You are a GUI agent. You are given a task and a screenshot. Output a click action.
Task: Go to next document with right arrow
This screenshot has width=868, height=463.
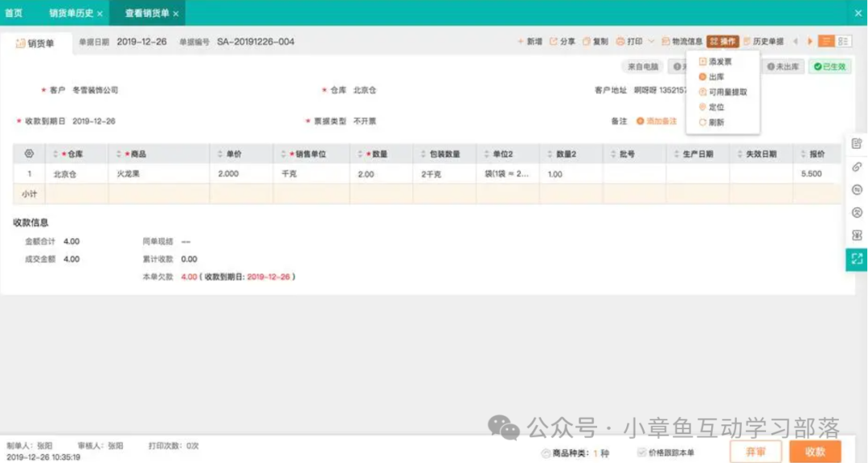[x=809, y=42]
